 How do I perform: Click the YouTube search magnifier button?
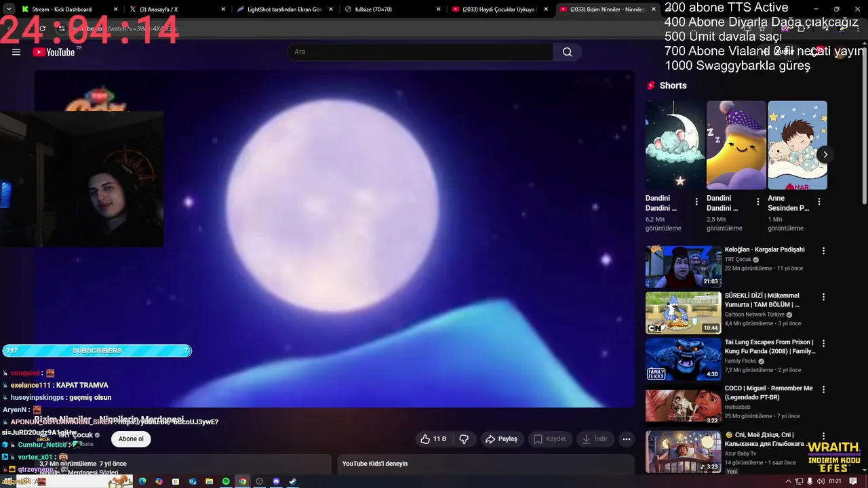567,52
